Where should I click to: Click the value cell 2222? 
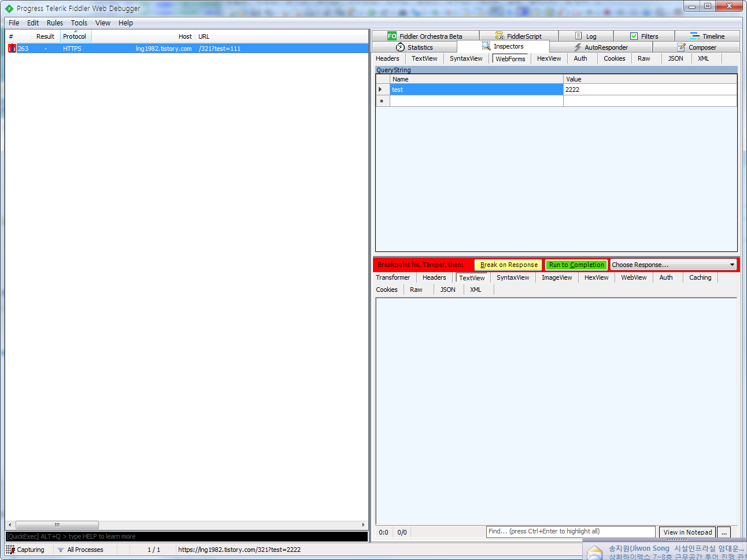(650, 90)
